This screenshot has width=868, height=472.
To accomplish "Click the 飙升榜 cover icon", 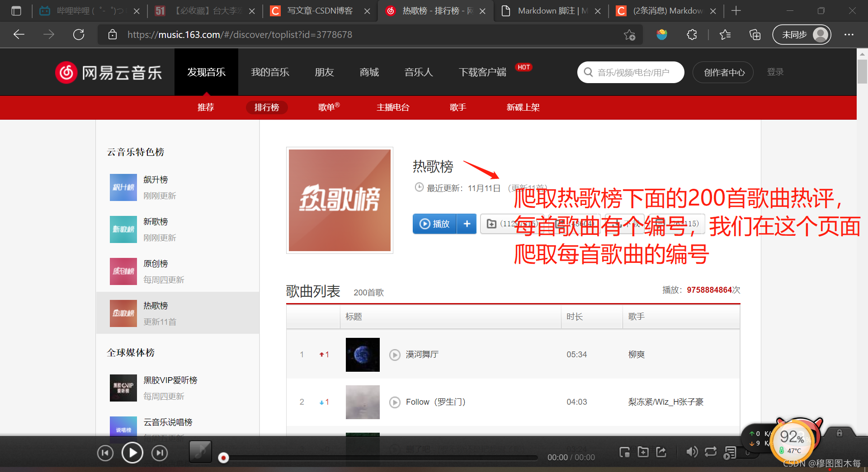I will (123, 187).
